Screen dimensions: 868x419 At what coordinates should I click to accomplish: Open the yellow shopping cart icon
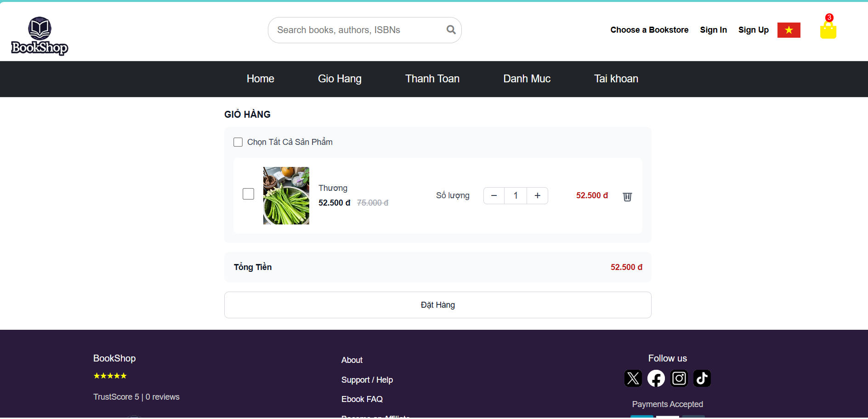click(828, 30)
